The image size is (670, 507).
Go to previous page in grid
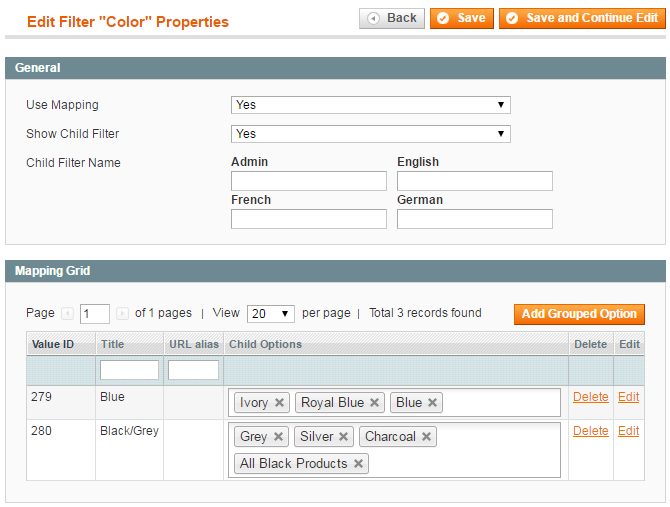(68, 314)
